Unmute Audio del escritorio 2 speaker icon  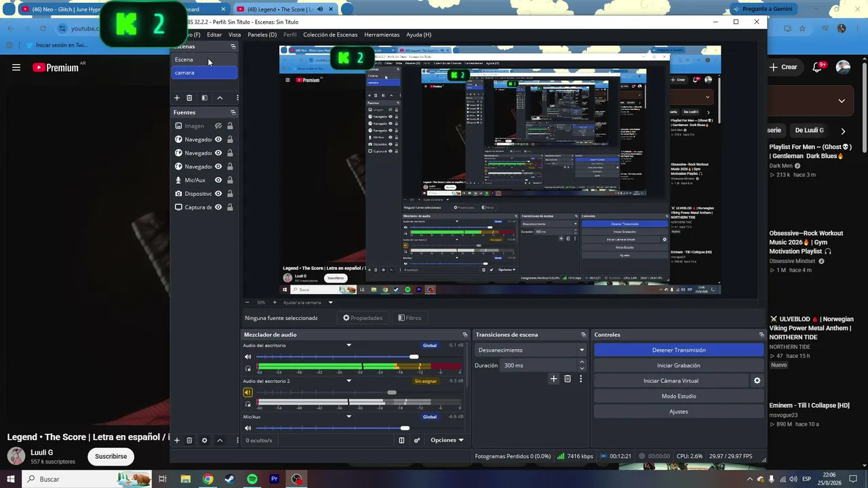(248, 392)
